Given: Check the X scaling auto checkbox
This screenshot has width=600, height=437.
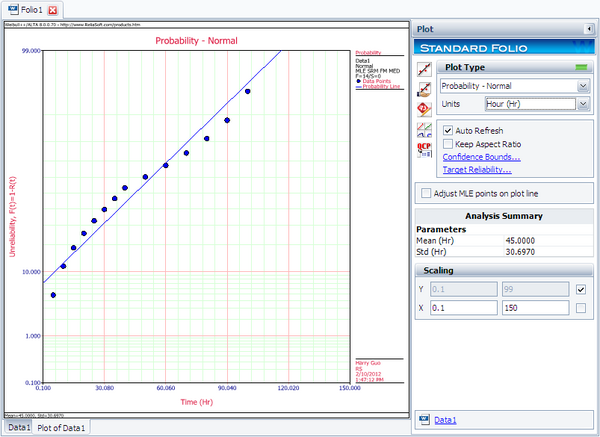Looking at the screenshot, I should click(580, 308).
